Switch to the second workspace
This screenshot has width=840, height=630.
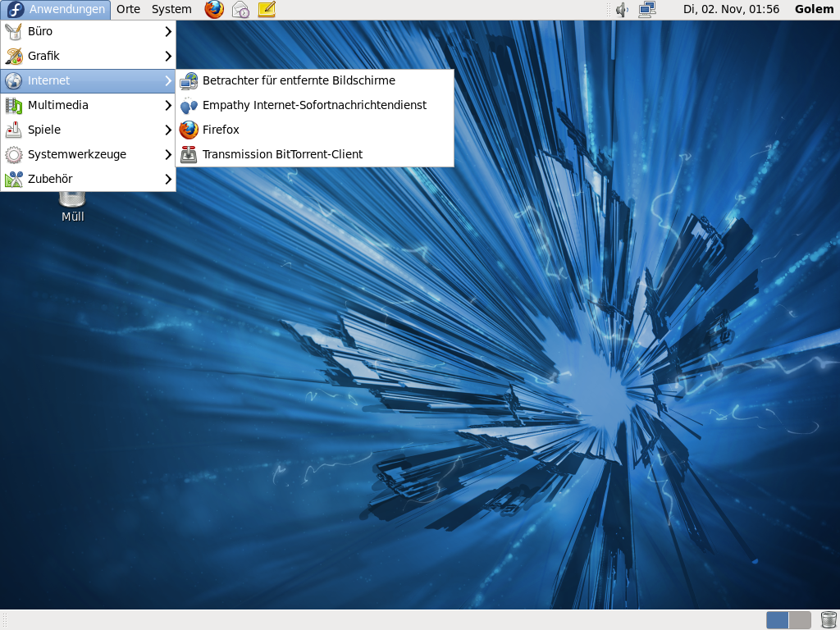[x=800, y=620]
